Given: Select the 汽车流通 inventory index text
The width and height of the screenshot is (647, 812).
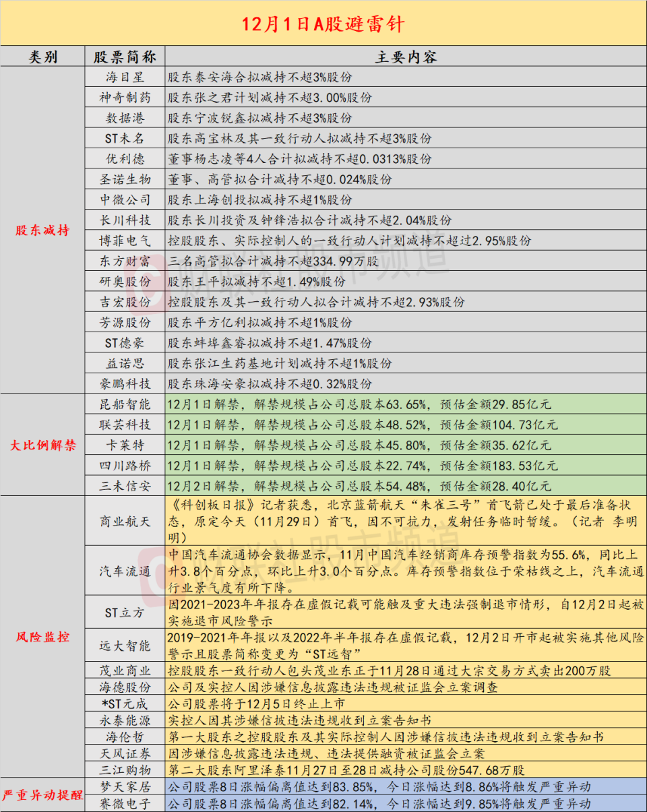Looking at the screenshot, I should click(x=405, y=570).
